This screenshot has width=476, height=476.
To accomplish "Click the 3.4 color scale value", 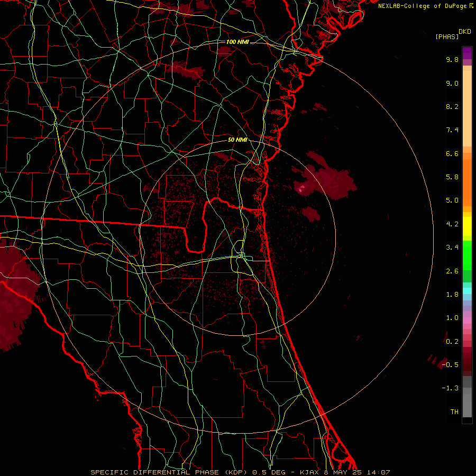I will click(452, 248).
